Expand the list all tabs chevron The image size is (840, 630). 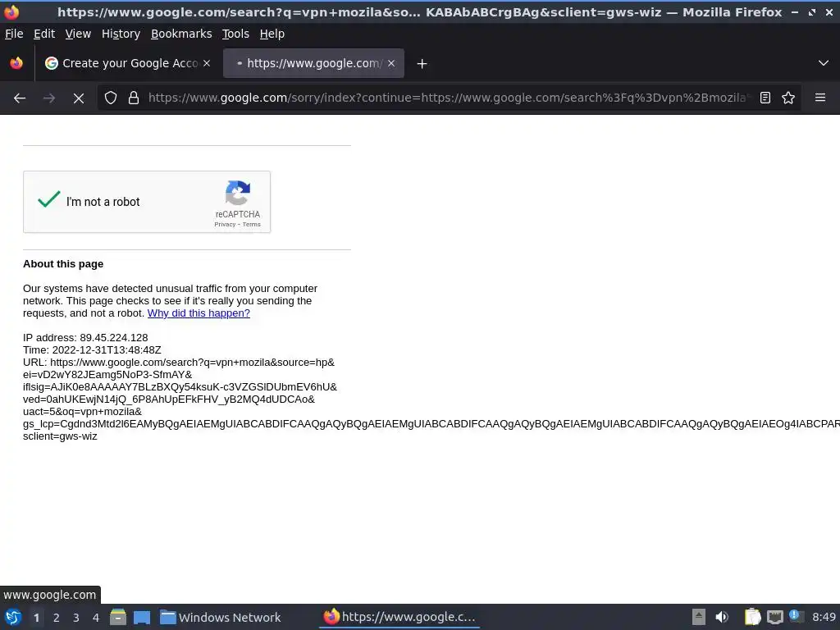coord(824,63)
